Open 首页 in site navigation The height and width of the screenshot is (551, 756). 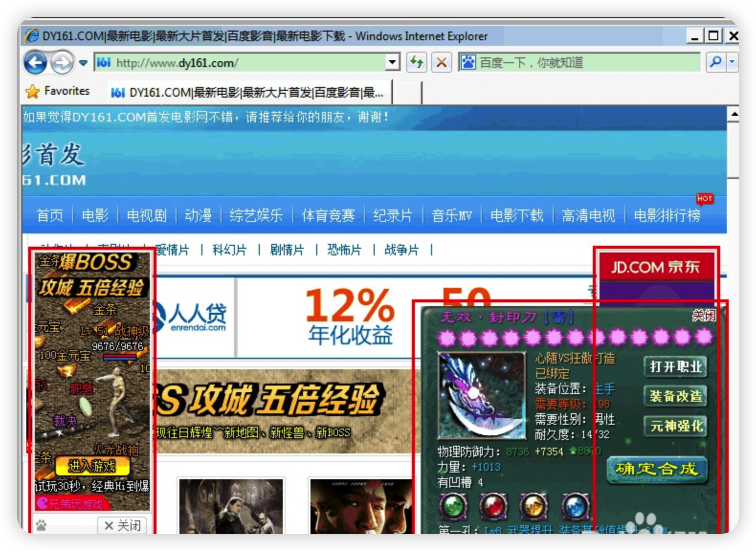pyautogui.click(x=50, y=215)
